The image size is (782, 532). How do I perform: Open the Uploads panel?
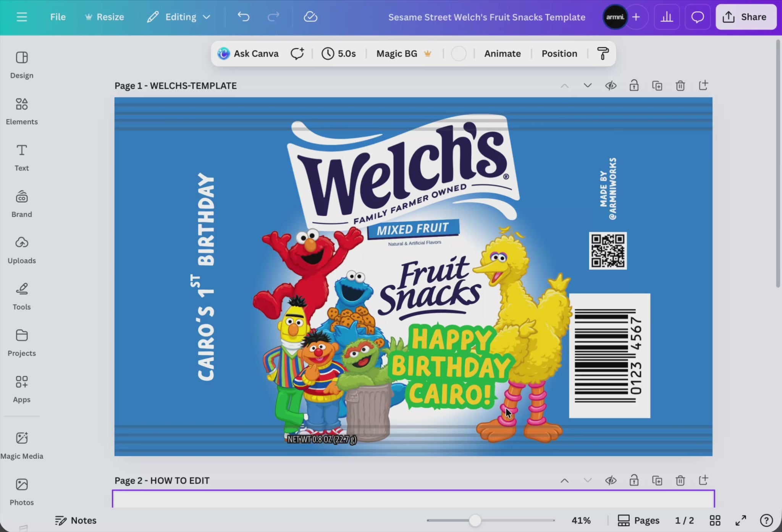tap(21, 249)
